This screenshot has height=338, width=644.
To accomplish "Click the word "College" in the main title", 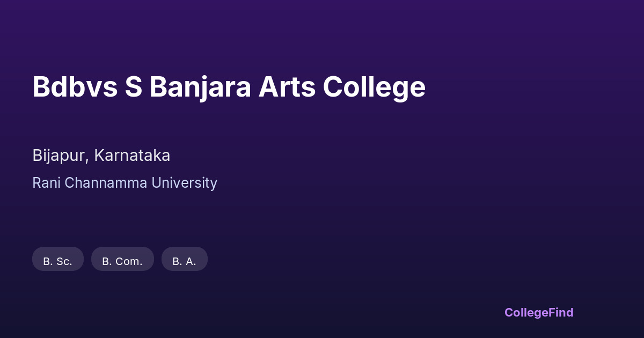I will pyautogui.click(x=374, y=87).
